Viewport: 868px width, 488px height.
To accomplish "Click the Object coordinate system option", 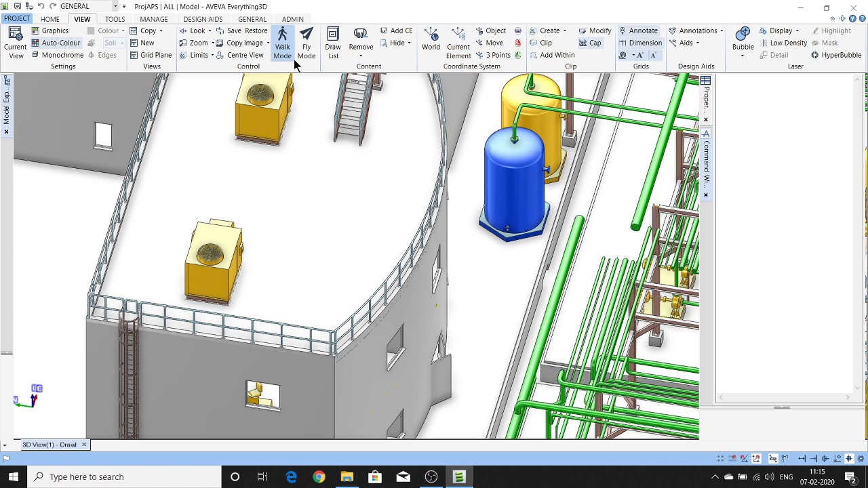I will tap(490, 30).
